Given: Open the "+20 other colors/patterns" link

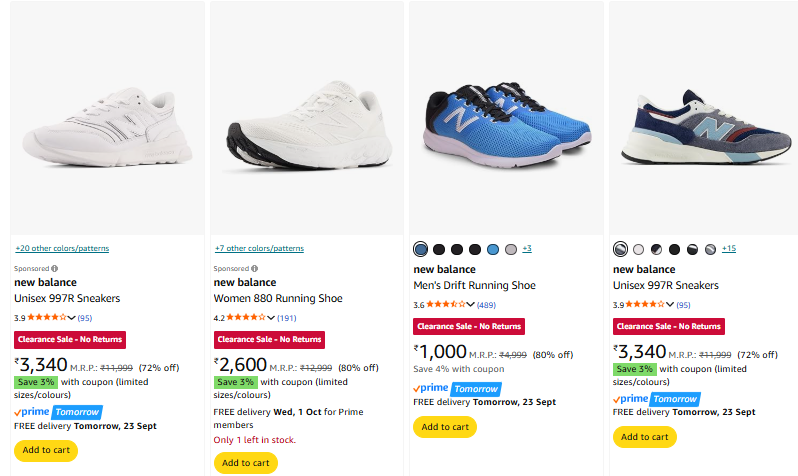Looking at the screenshot, I should coord(62,248).
